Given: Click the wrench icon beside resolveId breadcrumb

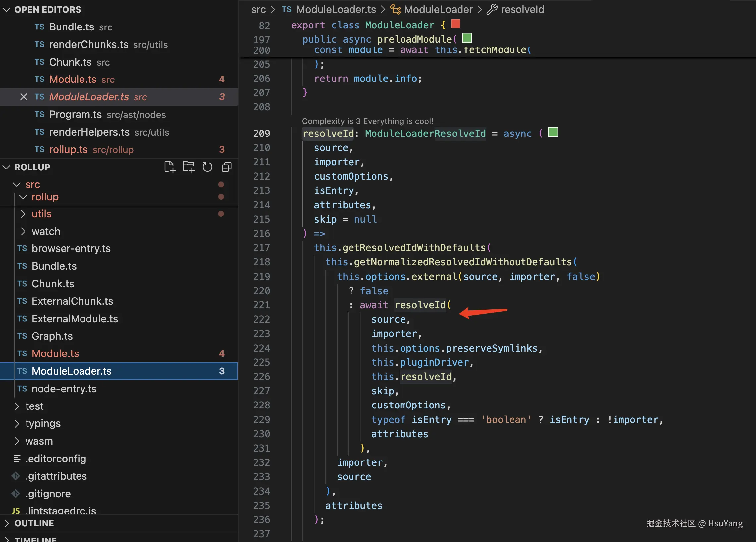Looking at the screenshot, I should pos(492,9).
